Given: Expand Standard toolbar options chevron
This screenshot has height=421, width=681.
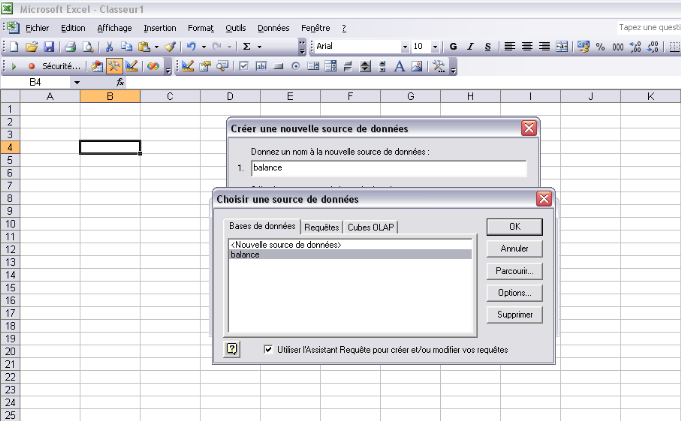Looking at the screenshot, I should tap(302, 46).
